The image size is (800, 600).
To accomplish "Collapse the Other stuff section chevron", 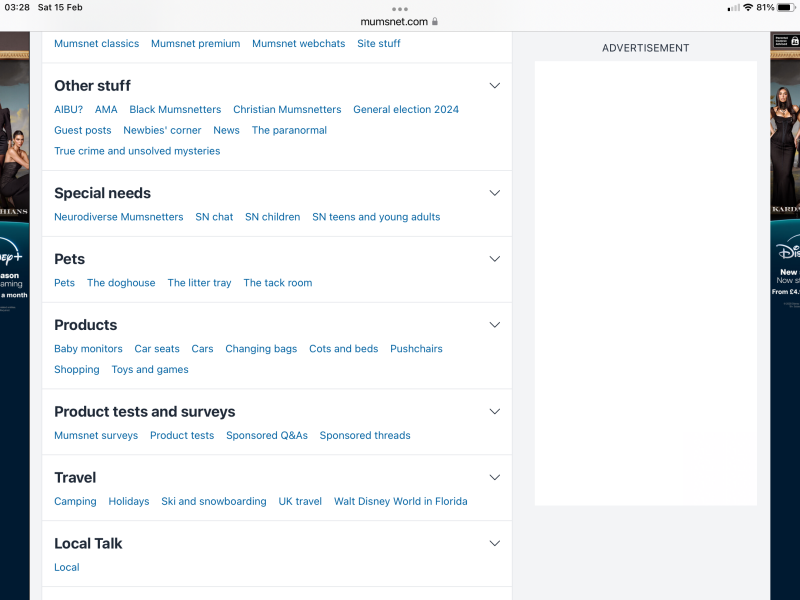I will tap(494, 86).
